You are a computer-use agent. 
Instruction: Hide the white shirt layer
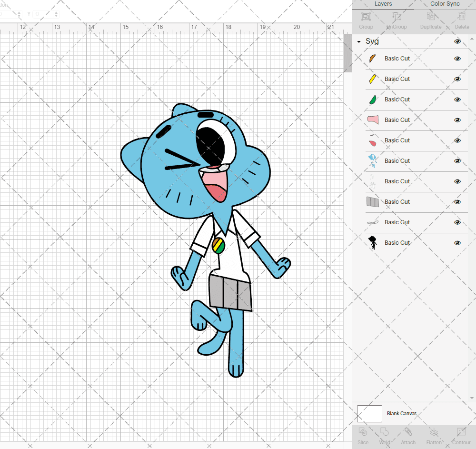coord(457,181)
